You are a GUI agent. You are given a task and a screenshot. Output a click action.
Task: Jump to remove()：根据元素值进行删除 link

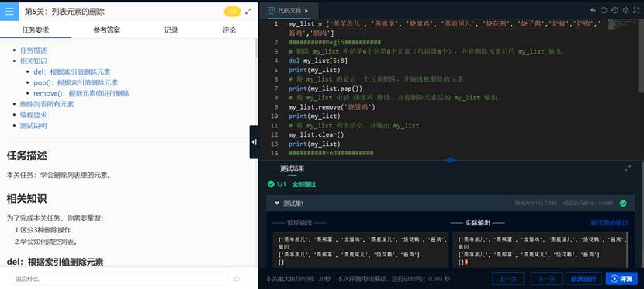click(x=81, y=93)
